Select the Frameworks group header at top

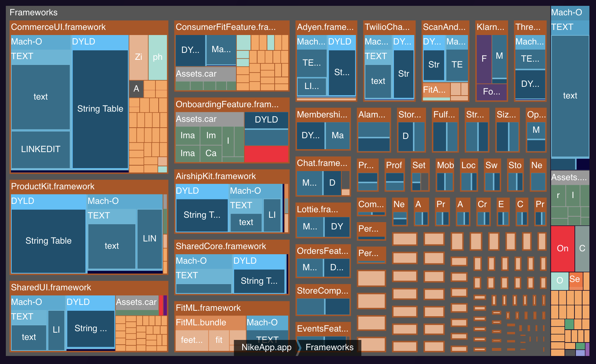[x=34, y=12]
